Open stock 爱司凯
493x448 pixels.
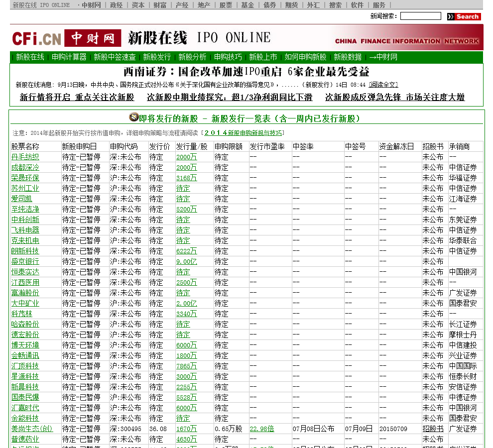pos(22,199)
